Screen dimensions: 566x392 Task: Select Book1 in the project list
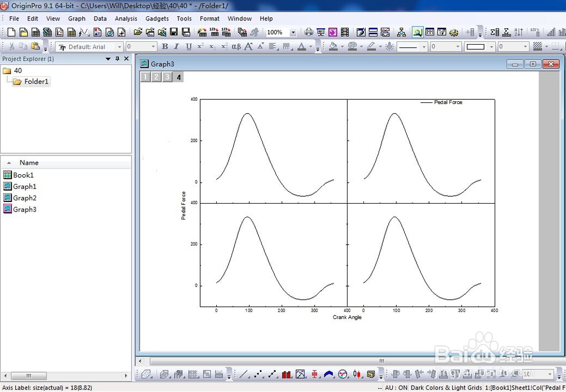point(23,175)
